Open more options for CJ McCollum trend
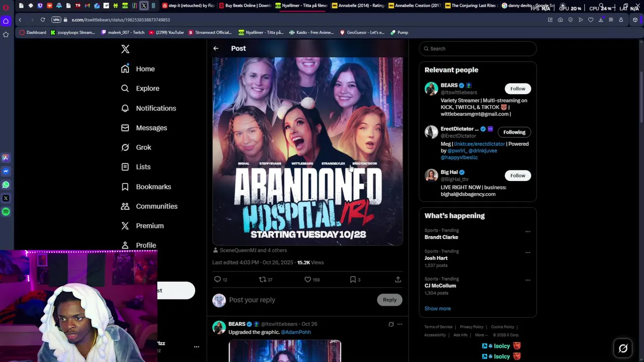 pyautogui.click(x=528, y=280)
